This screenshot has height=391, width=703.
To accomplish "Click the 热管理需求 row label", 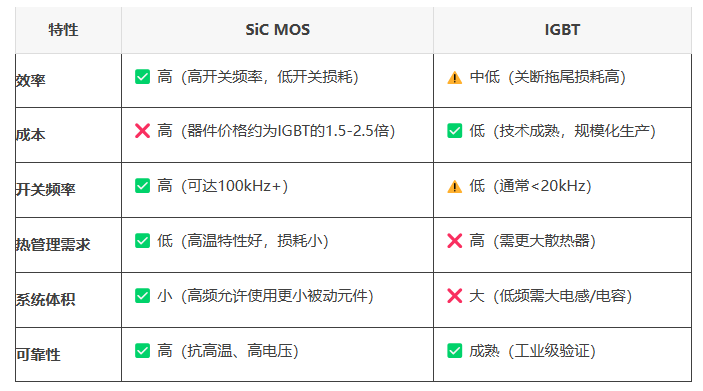I will click(53, 245).
